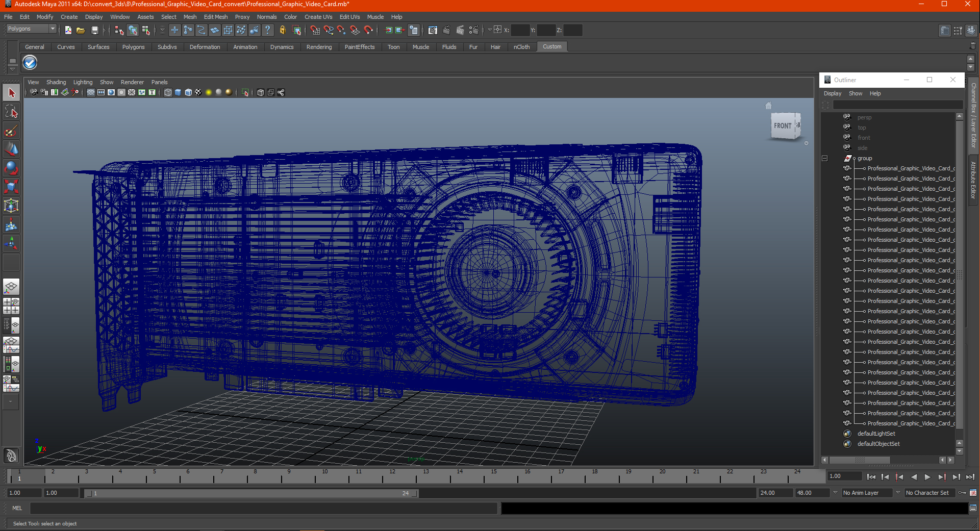Image resolution: width=980 pixels, height=531 pixels.
Task: Open the viewport Shading menu
Action: [x=56, y=82]
